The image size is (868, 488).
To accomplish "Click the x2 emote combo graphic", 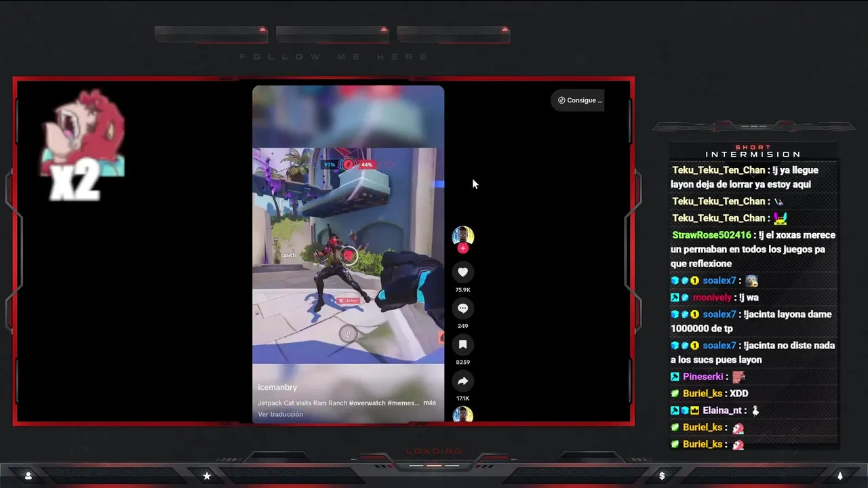I will click(x=83, y=145).
